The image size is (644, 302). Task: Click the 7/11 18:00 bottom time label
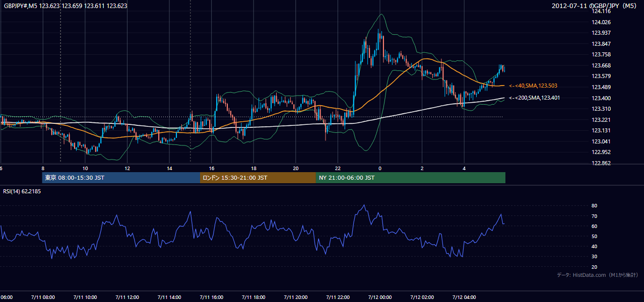[253, 297]
